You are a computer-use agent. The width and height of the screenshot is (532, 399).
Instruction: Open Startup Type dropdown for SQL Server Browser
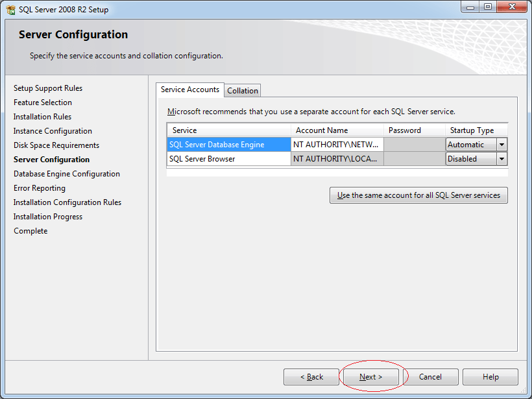(502, 159)
